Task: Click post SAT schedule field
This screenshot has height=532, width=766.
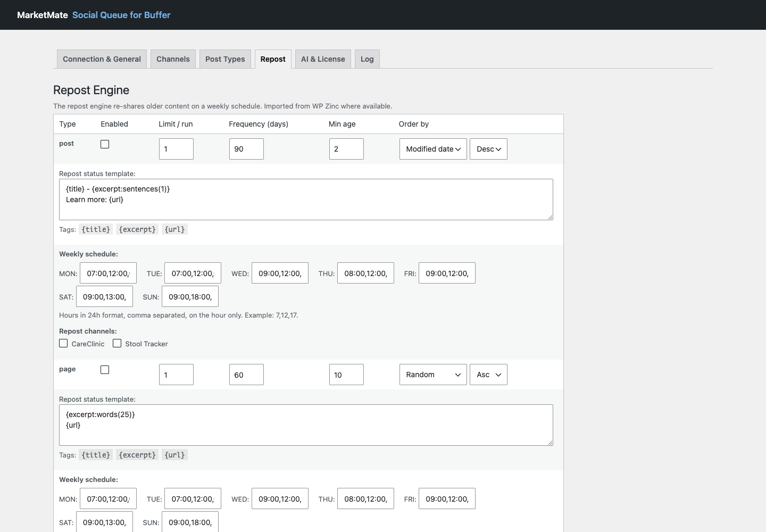Action: click(x=104, y=296)
